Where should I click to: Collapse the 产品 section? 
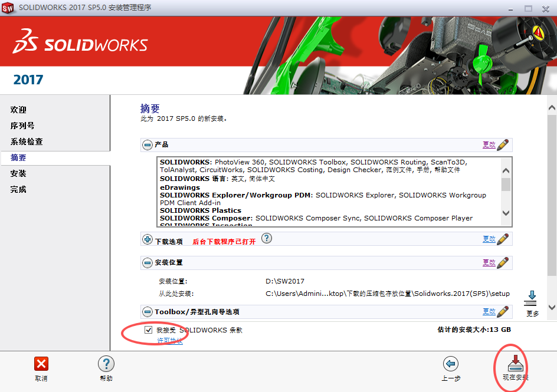pos(146,144)
